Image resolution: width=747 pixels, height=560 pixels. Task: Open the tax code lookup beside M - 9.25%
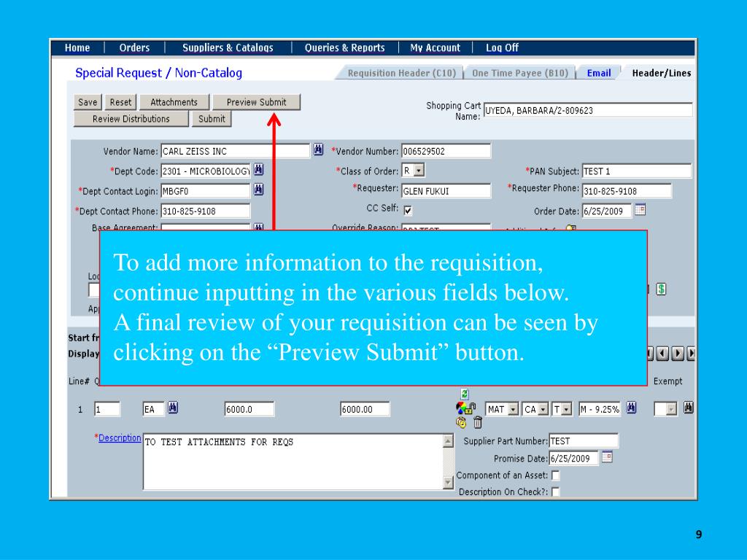(631, 408)
